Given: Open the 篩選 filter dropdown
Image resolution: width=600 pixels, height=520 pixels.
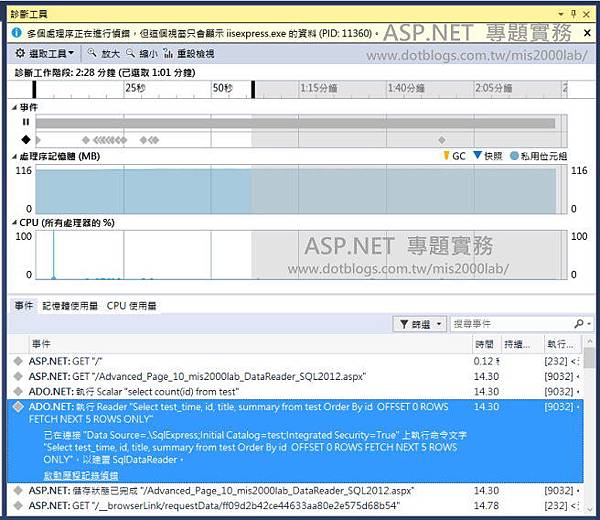Looking at the screenshot, I should click(420, 324).
